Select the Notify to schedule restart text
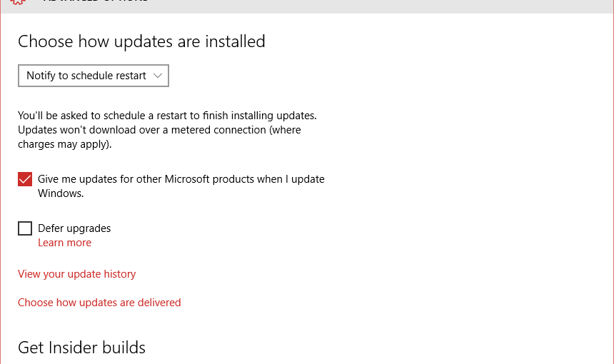614x364 pixels. tap(86, 76)
